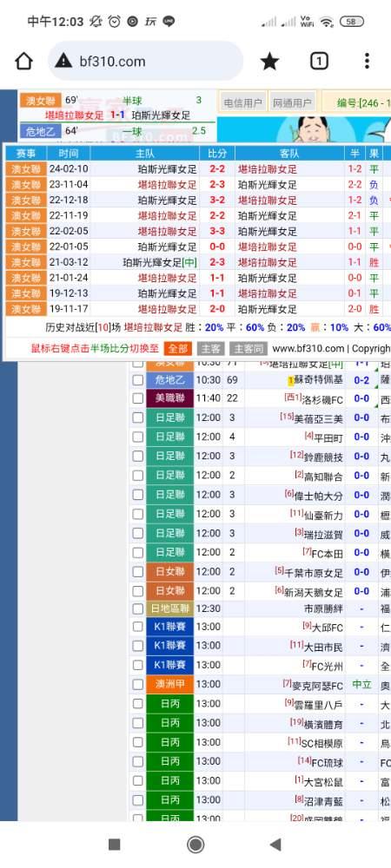The image size is (391, 868).
Task: Select the 主客 filter in history popup
Action: (x=211, y=348)
